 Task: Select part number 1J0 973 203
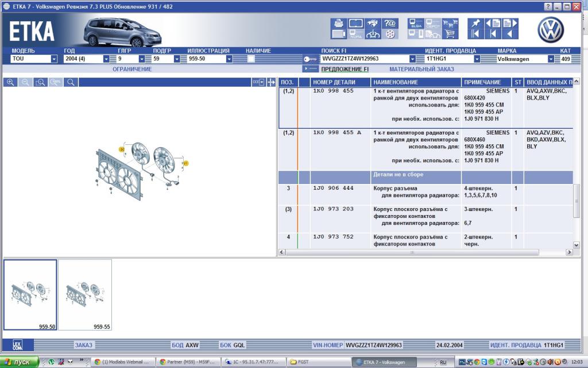pos(333,209)
